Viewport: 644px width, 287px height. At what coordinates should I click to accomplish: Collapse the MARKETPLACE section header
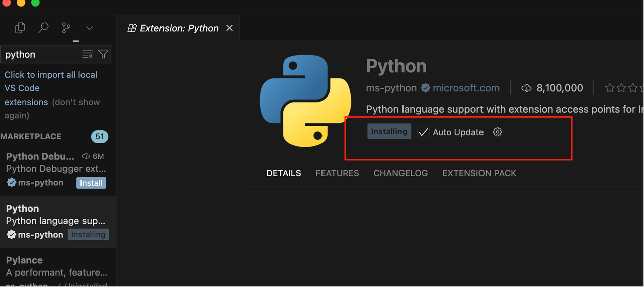point(31,136)
